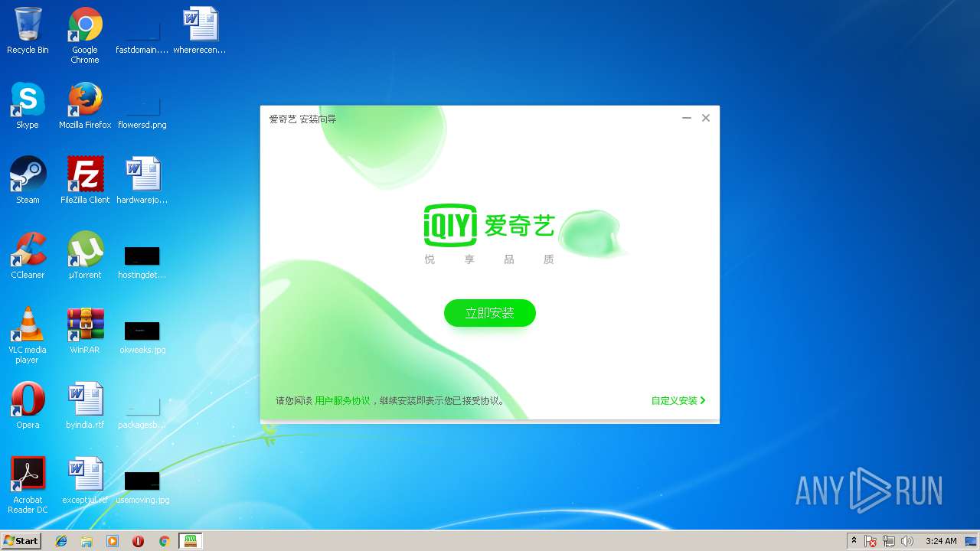Select byindia.rtf document icon
Screen dimensions: 980x551
[x=85, y=406]
